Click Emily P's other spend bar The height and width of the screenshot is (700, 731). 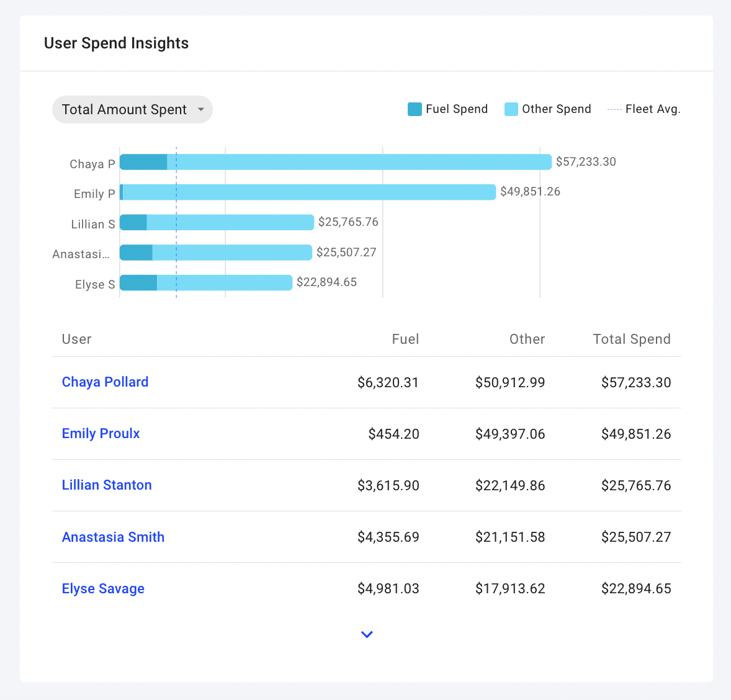pos(309,192)
